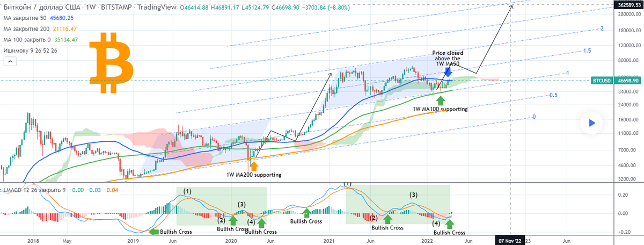Select the green arrow above '1W MA100 supporting'

click(x=441, y=100)
